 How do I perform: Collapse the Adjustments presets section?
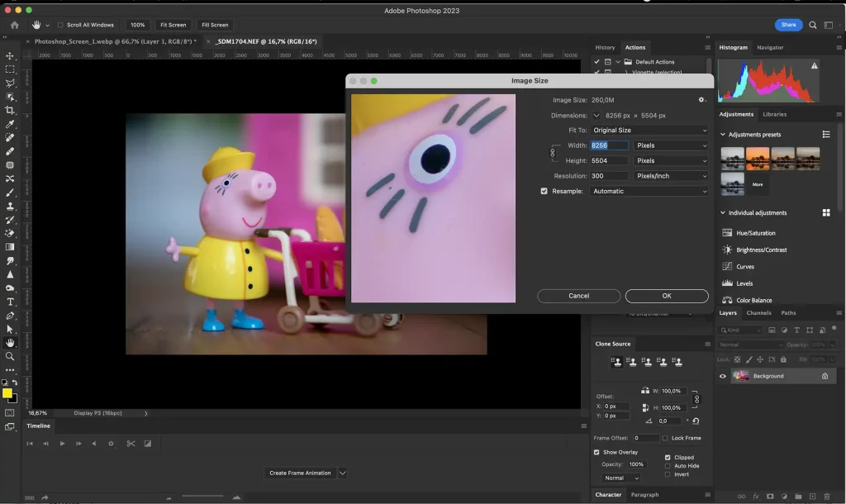(724, 134)
